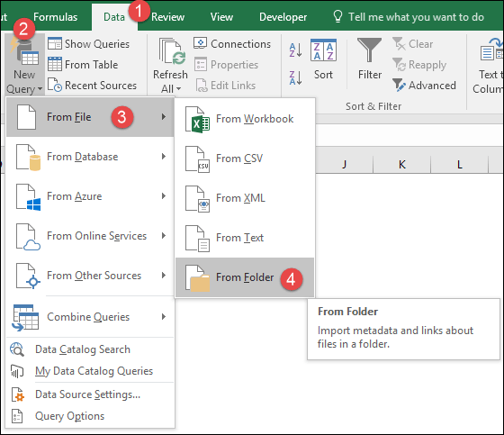Image resolution: width=504 pixels, height=435 pixels.
Task: Choose From Text label
Action: [239, 238]
